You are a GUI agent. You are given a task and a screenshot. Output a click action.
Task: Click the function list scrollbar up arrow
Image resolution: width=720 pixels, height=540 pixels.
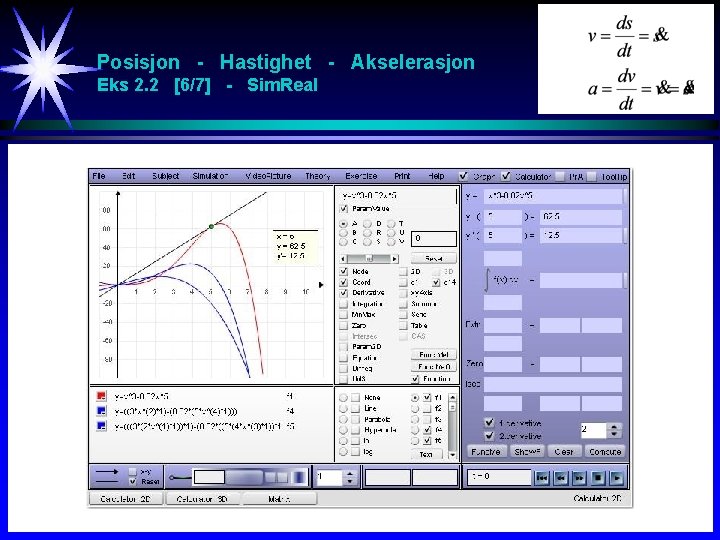[x=452, y=397]
